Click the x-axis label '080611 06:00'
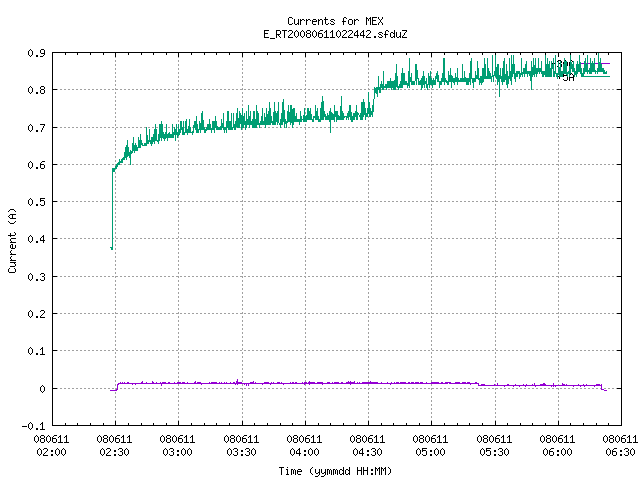The image size is (640, 480). click(558, 446)
